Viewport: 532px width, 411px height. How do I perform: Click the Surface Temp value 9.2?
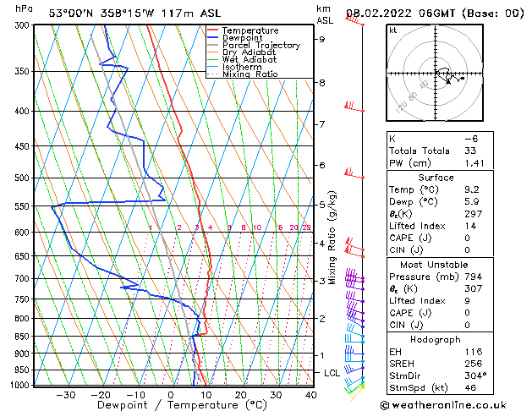472,189
